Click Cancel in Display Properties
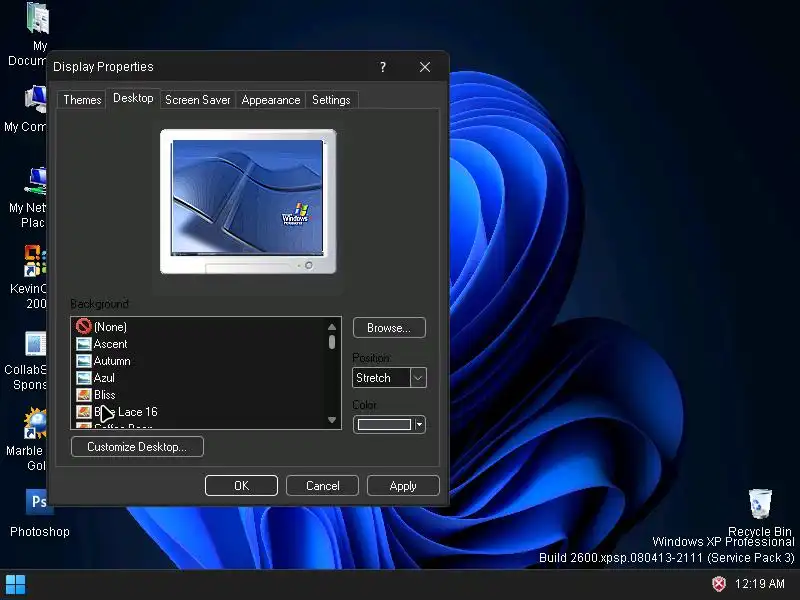800x600 pixels. (322, 486)
